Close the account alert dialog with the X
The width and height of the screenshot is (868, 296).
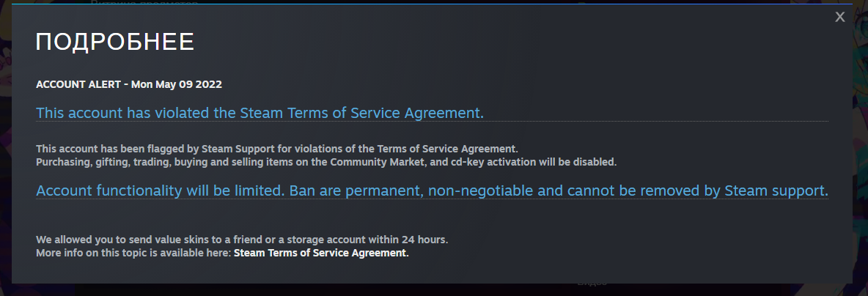tap(840, 18)
